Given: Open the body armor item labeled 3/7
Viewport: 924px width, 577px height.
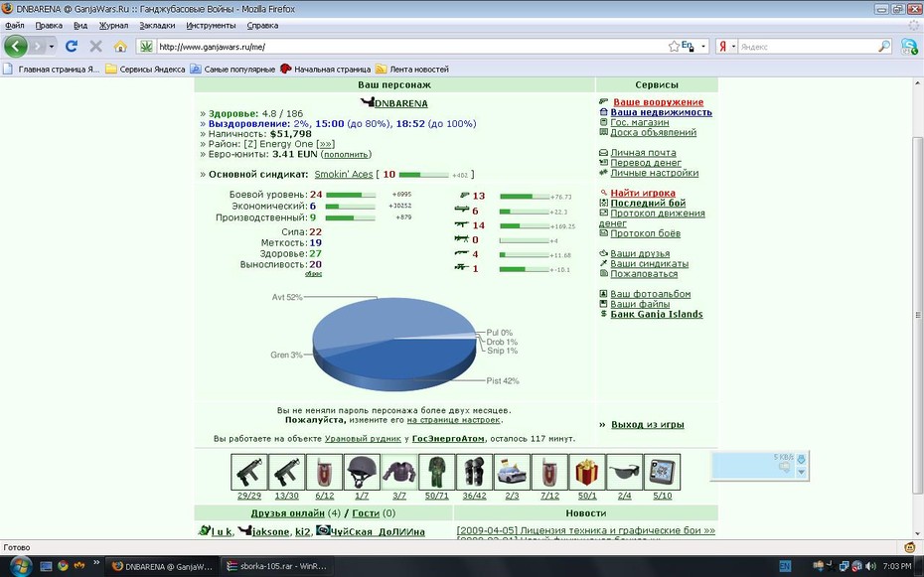Looking at the screenshot, I should 399,472.
